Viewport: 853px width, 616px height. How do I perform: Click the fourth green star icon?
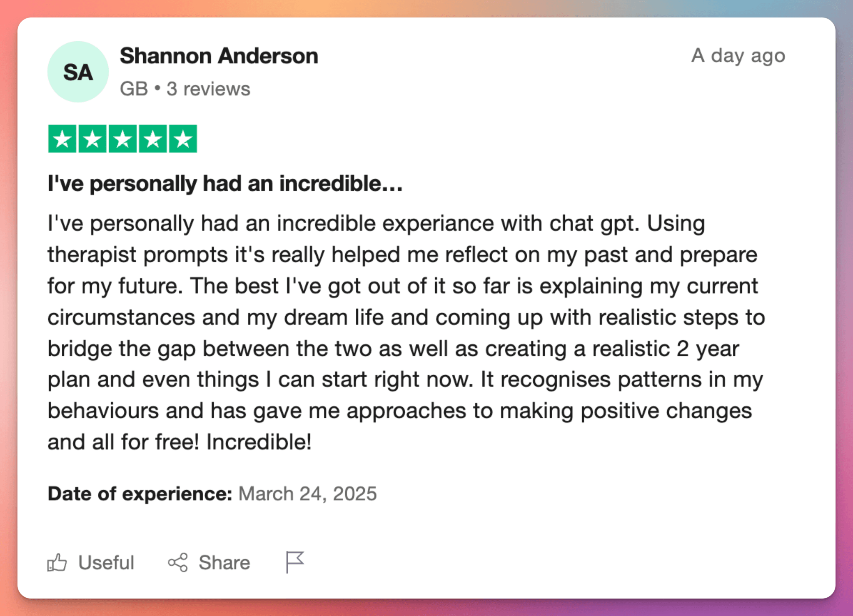[152, 139]
